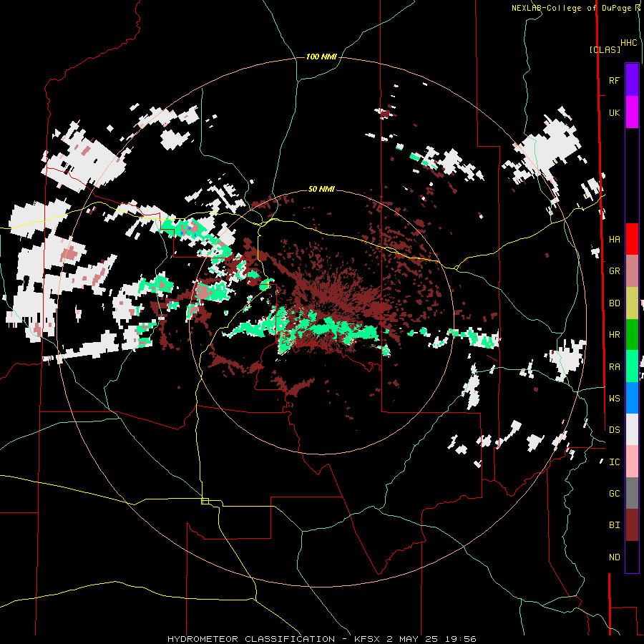Click the [CLAS] legend header
This screenshot has width=644, height=644.
[605, 49]
